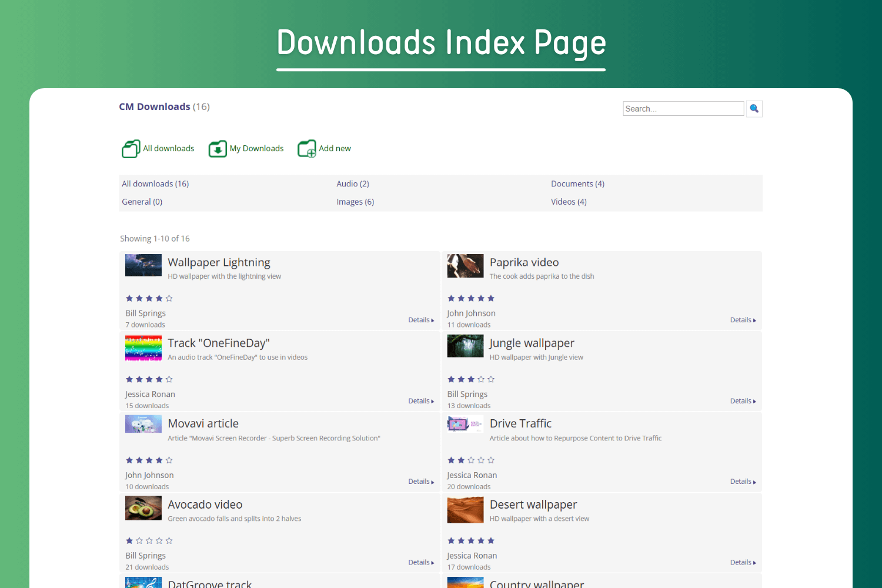View Details for Desert wallpaper
The width and height of the screenshot is (882, 588).
tap(743, 563)
